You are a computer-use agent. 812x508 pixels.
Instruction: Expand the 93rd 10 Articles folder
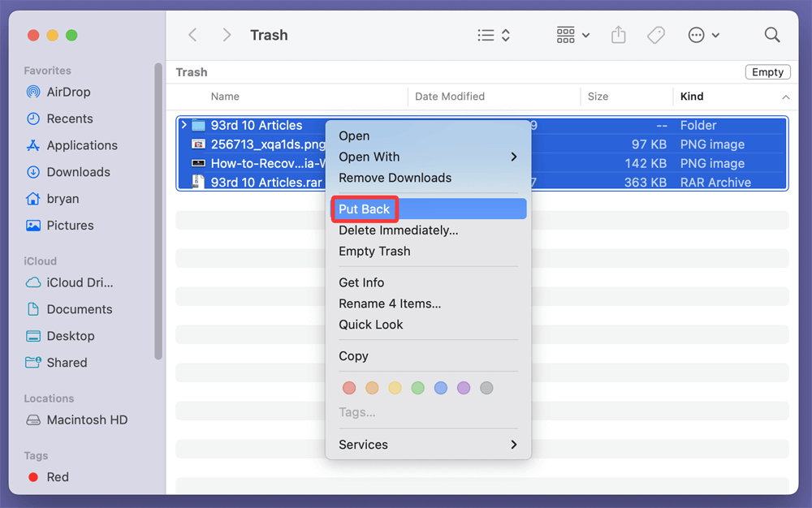(x=184, y=125)
